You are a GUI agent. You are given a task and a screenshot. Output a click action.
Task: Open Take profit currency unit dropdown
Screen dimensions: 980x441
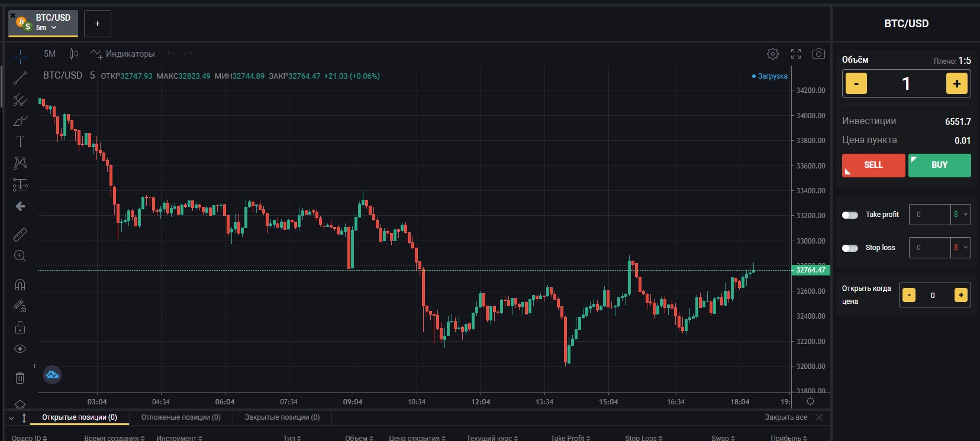pyautogui.click(x=960, y=215)
